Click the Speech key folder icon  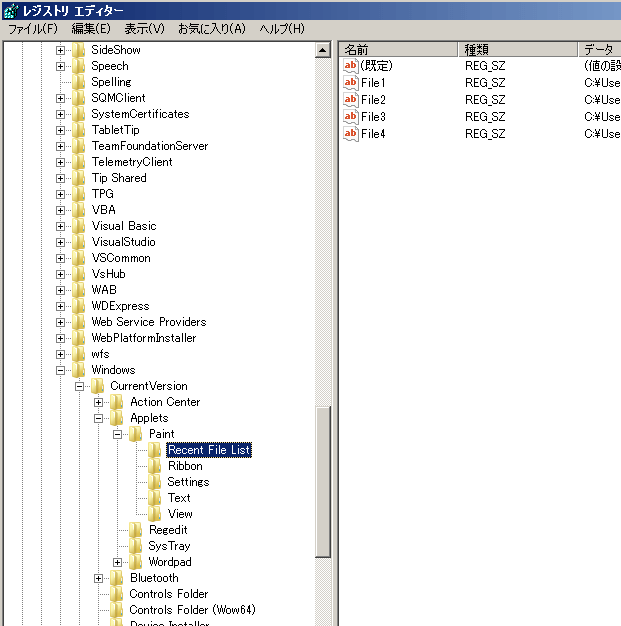point(78,66)
